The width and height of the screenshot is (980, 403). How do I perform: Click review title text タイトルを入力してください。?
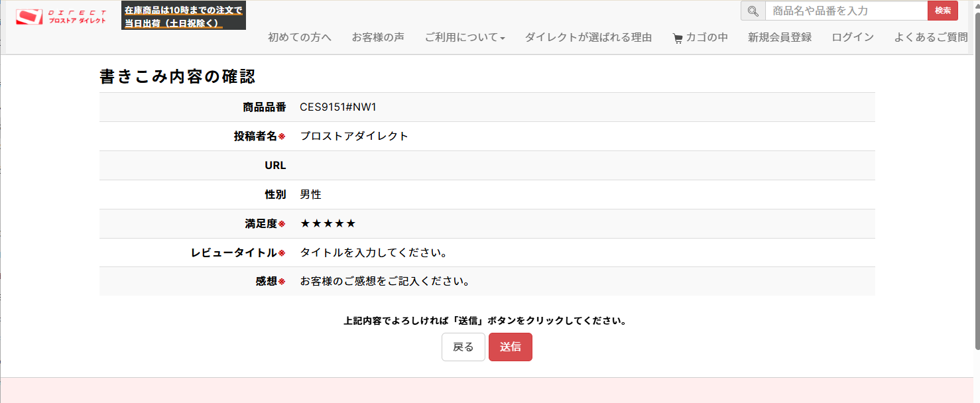[374, 253]
